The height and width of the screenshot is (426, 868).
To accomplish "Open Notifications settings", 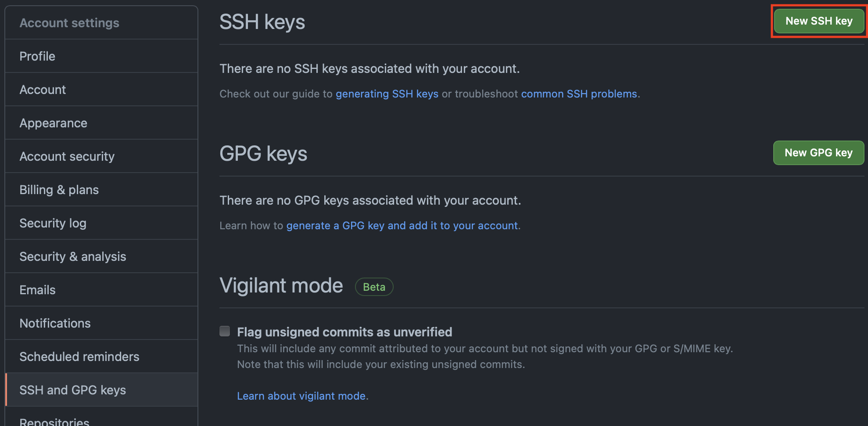I will 101,323.
